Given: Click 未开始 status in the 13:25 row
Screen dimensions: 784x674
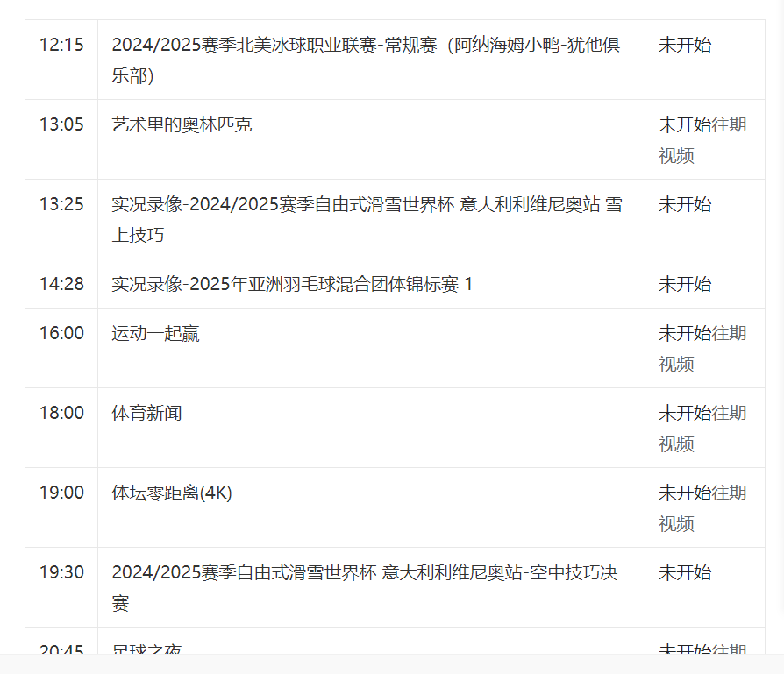Looking at the screenshot, I should click(x=685, y=204).
